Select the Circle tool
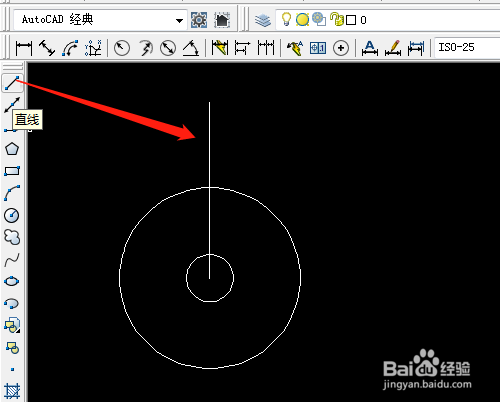Viewport: 500px width, 402px height. pos(12,215)
